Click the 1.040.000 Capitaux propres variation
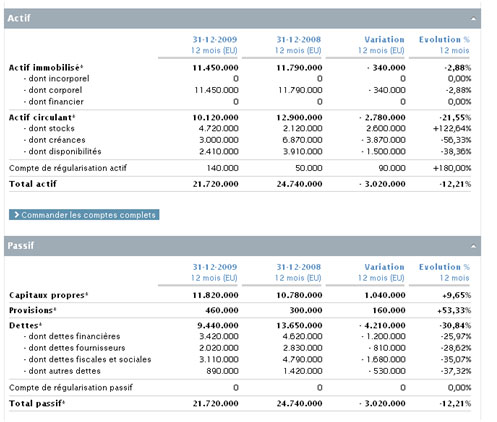Screen dimensions: 497x422 click(x=385, y=295)
